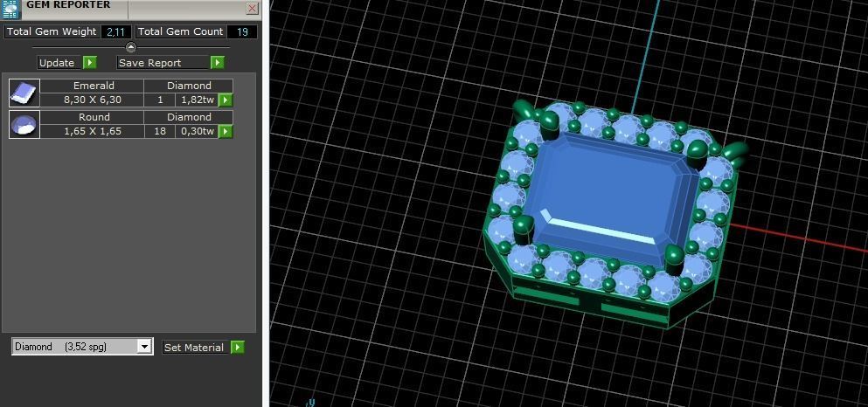The height and width of the screenshot is (407, 868).
Task: Click the Total Gem Weight label
Action: 52,32
